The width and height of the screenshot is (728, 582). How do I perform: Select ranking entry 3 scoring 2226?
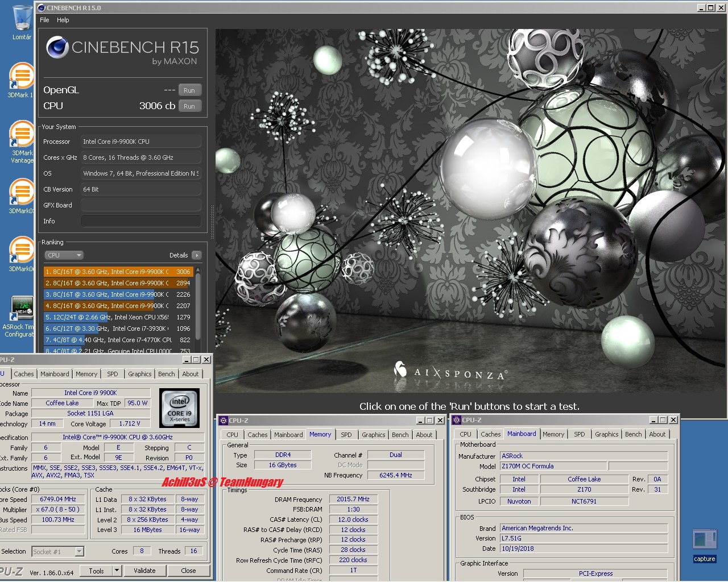(x=118, y=294)
